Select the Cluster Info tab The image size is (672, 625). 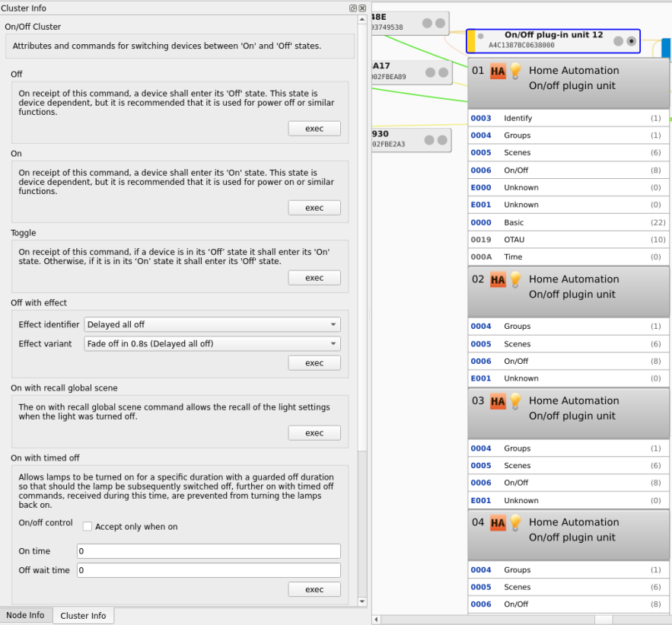[x=83, y=616]
